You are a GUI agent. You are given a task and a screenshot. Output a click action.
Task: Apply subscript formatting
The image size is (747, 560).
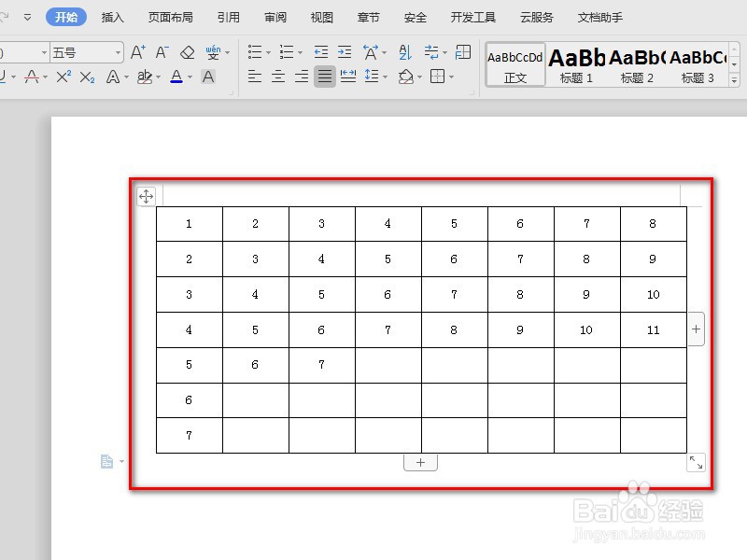pos(87,77)
